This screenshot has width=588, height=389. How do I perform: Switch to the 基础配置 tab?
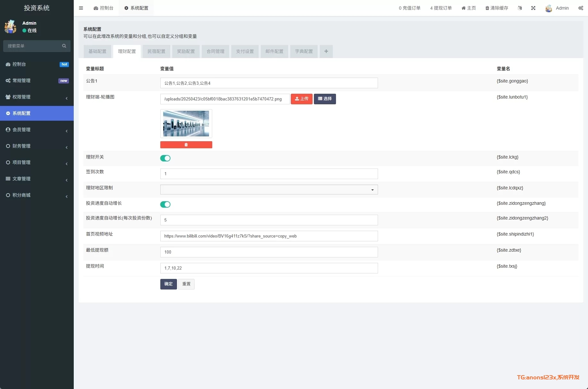tap(97, 51)
